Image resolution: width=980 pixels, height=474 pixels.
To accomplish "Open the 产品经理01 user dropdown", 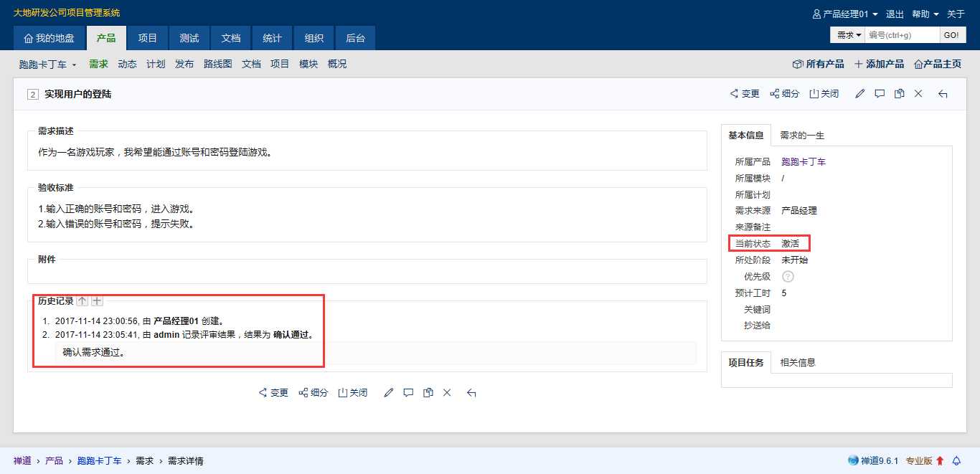I will tap(845, 14).
